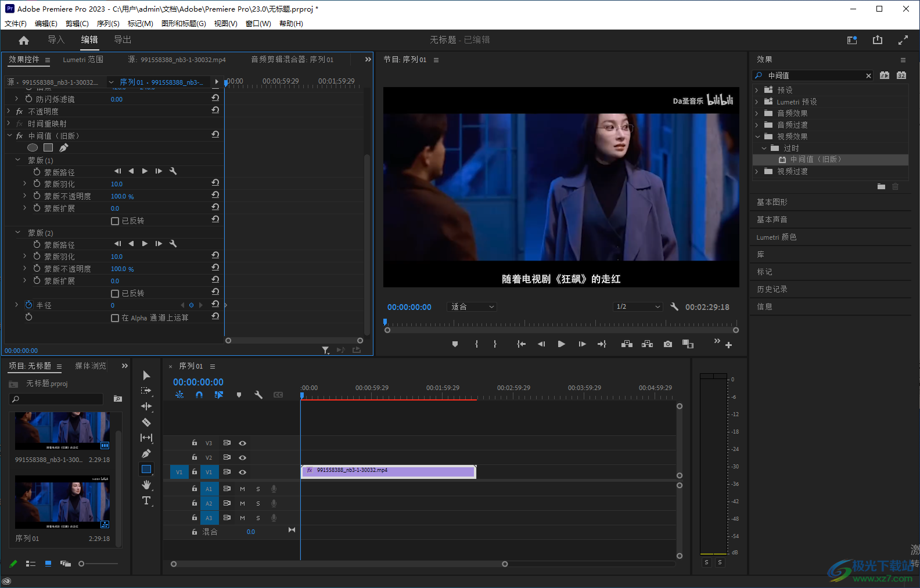920x588 pixels.
Task: Create a 4-point polygon mask
Action: [x=48, y=147]
